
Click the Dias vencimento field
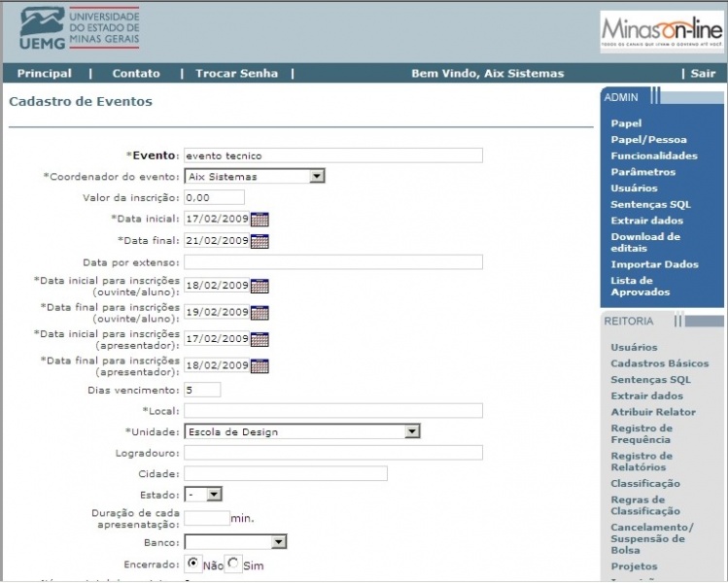click(x=202, y=390)
